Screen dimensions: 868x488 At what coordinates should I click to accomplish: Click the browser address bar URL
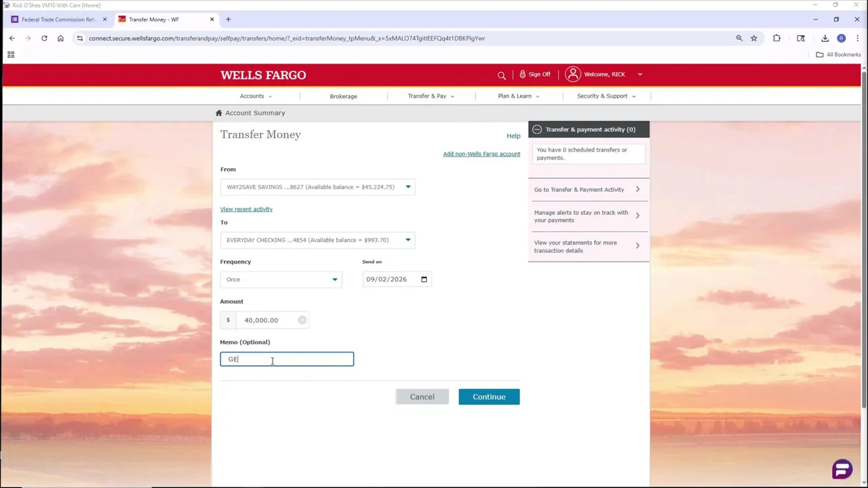[x=287, y=38]
